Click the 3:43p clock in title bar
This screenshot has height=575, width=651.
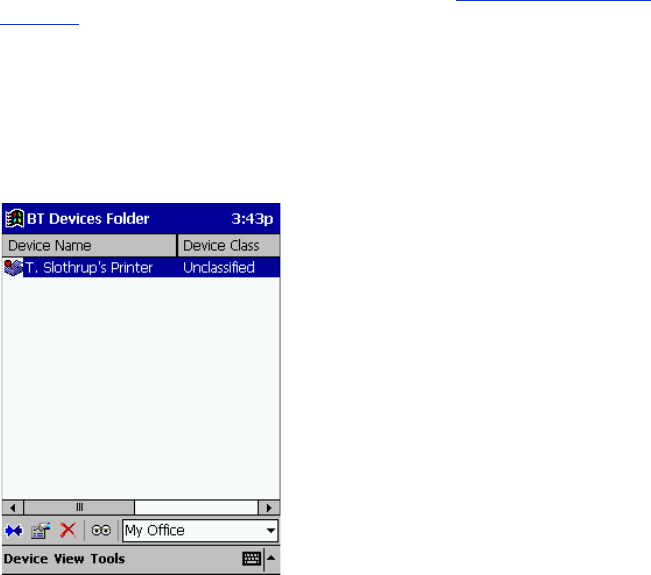click(x=252, y=218)
